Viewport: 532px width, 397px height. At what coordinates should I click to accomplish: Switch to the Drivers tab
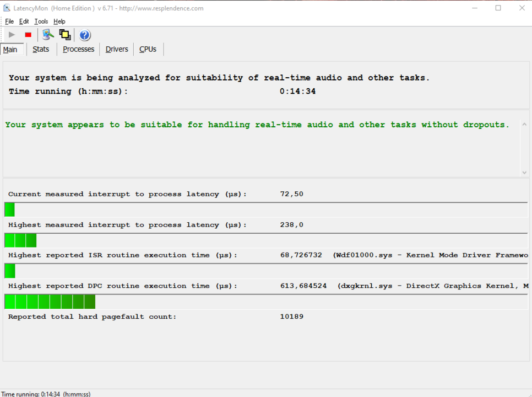117,49
